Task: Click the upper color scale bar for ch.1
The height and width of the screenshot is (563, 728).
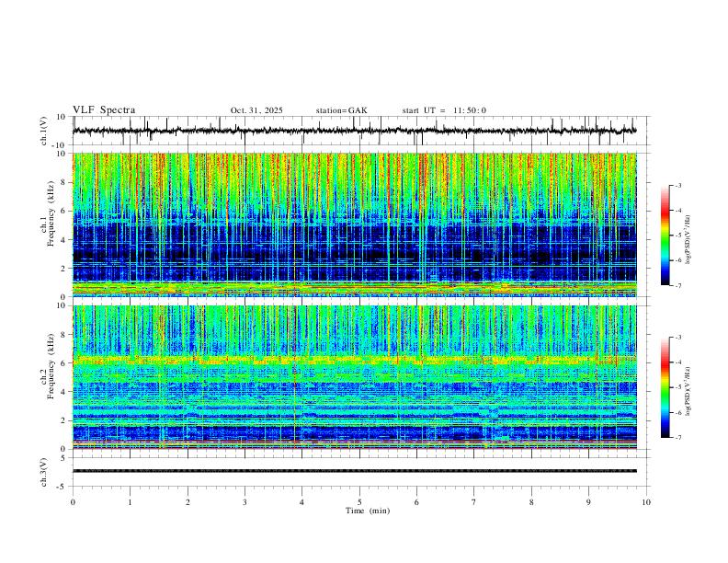Action: 665,236
